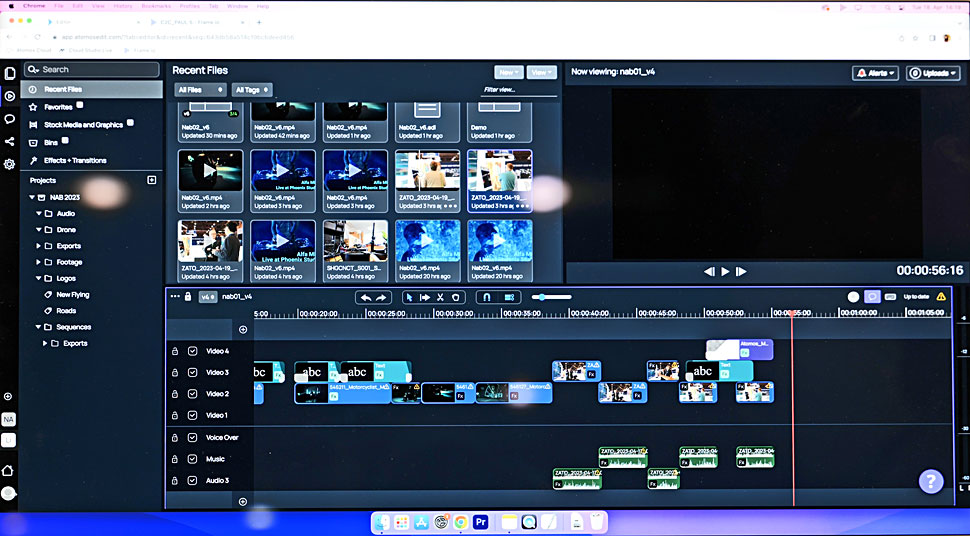Select the play-circle icon in left rail
Viewport: 970px width, 536px height.
click(x=9, y=97)
